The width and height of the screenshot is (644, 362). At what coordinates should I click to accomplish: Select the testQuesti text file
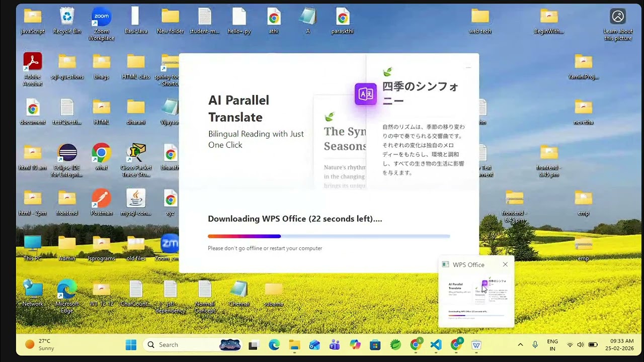click(67, 112)
